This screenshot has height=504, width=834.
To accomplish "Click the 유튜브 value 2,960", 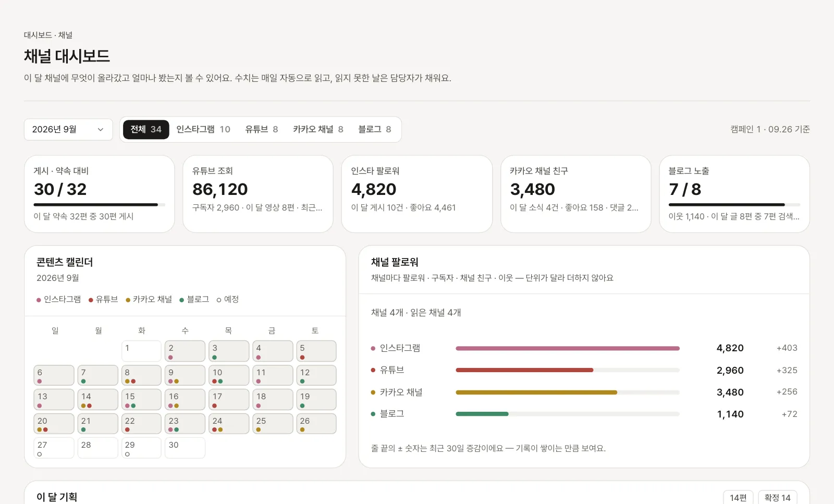I will click(x=730, y=371).
